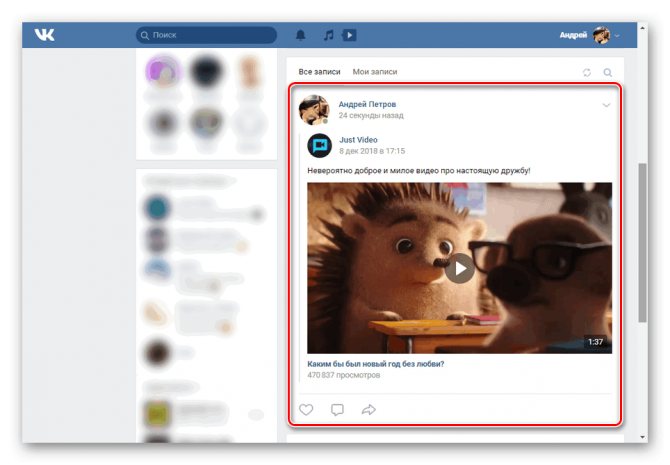The width and height of the screenshot is (670, 465).
Task: Click the post text about настоящую дружбу
Action: point(419,171)
